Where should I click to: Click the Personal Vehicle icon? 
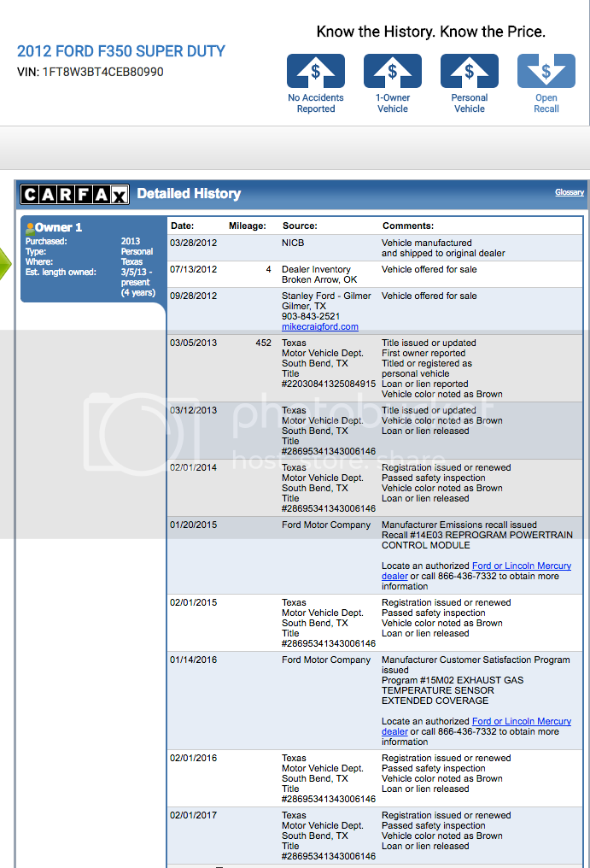(x=470, y=71)
